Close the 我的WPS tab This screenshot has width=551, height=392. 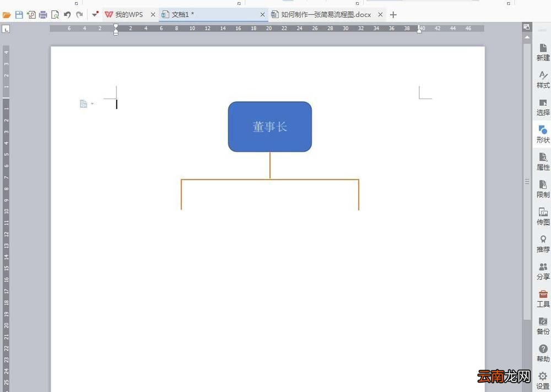(153, 15)
